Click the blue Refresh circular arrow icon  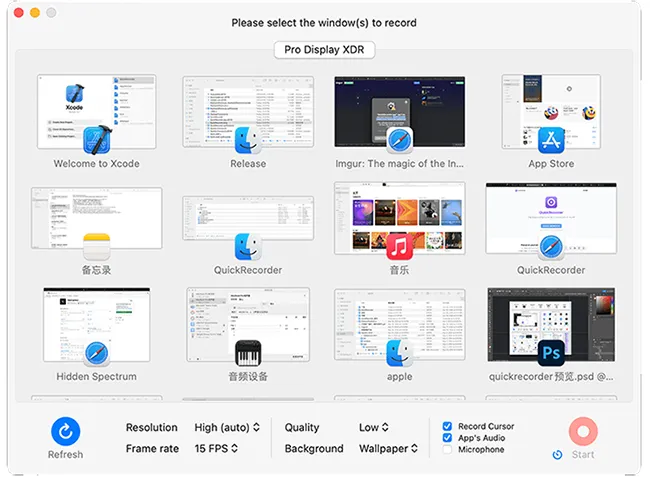point(65,431)
